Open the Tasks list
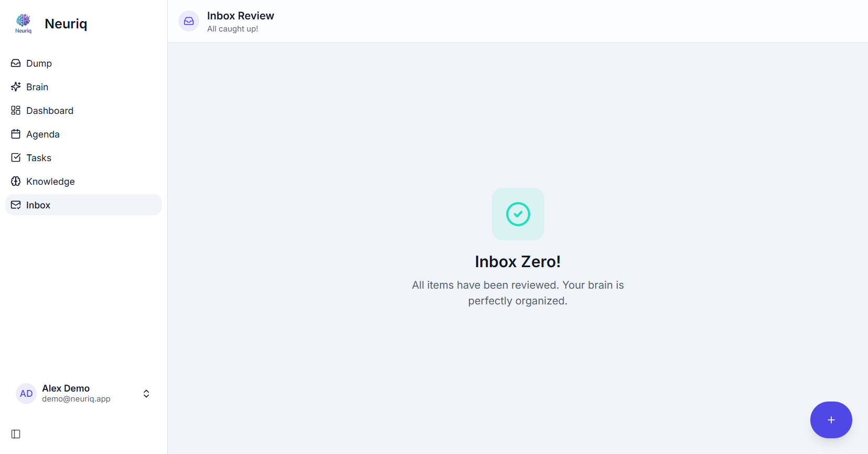 pyautogui.click(x=83, y=157)
